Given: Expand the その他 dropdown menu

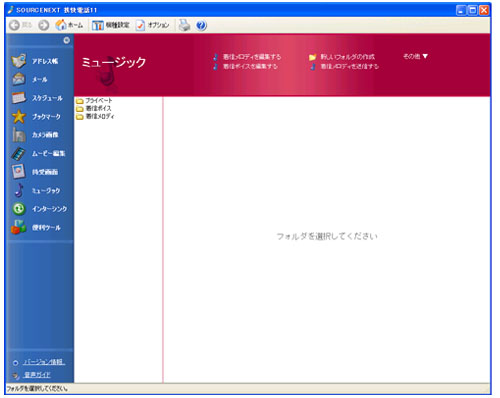Looking at the screenshot, I should [415, 56].
